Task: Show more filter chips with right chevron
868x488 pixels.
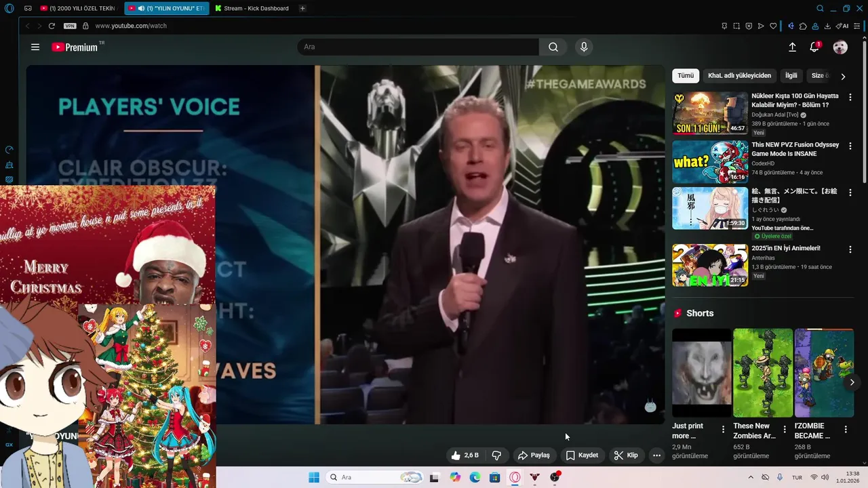Action: click(x=843, y=77)
